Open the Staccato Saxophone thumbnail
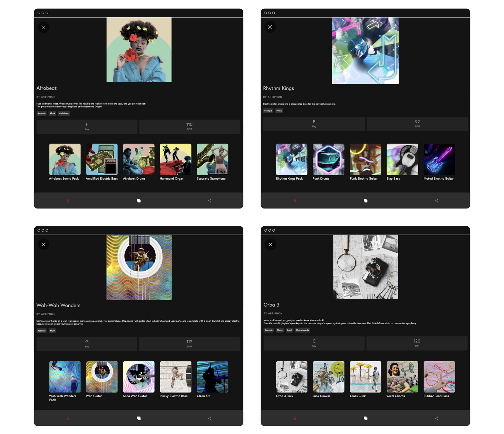 click(213, 160)
